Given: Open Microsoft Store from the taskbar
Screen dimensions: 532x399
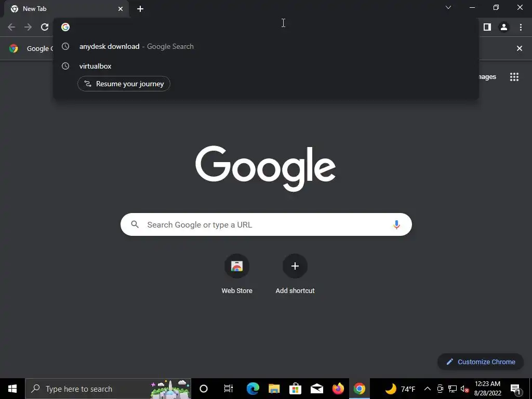Looking at the screenshot, I should coord(295,389).
